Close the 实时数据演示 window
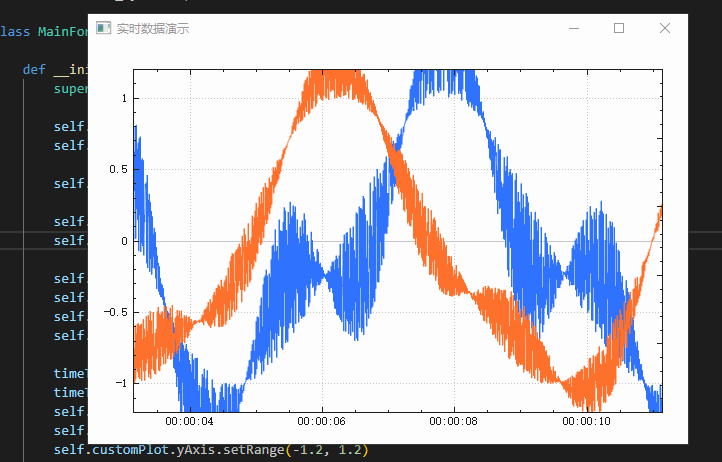 (664, 28)
